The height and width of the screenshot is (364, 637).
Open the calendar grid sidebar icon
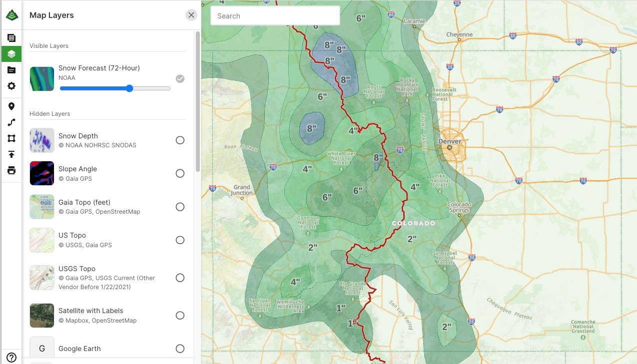pos(11,38)
